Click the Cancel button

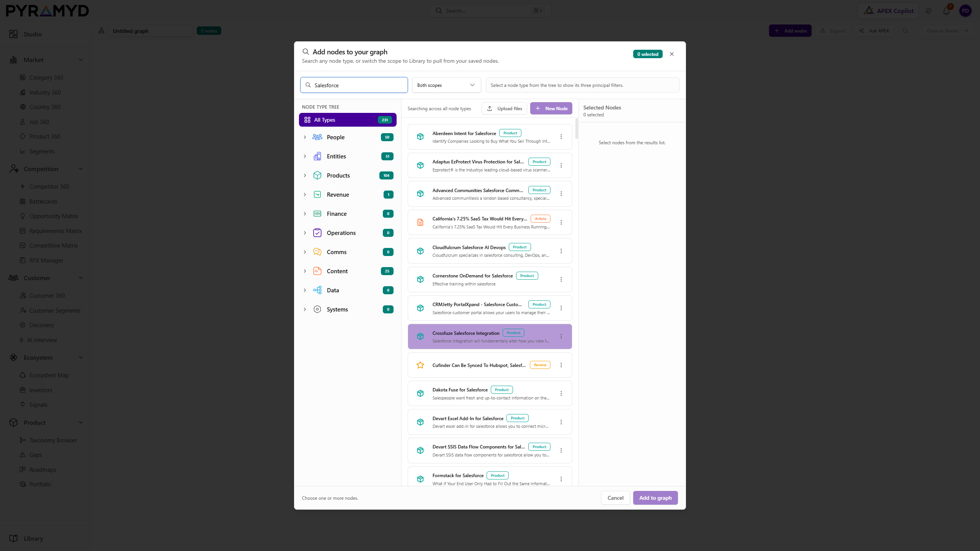(x=616, y=498)
